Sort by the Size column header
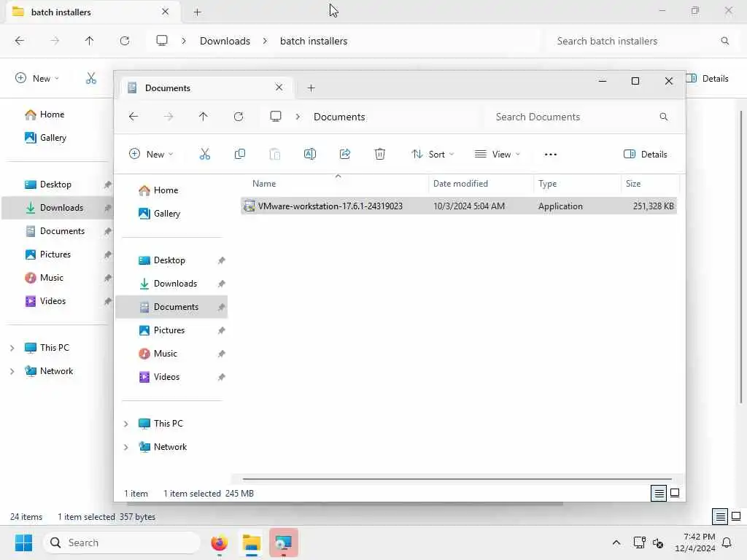The width and height of the screenshot is (747, 560). click(x=633, y=184)
